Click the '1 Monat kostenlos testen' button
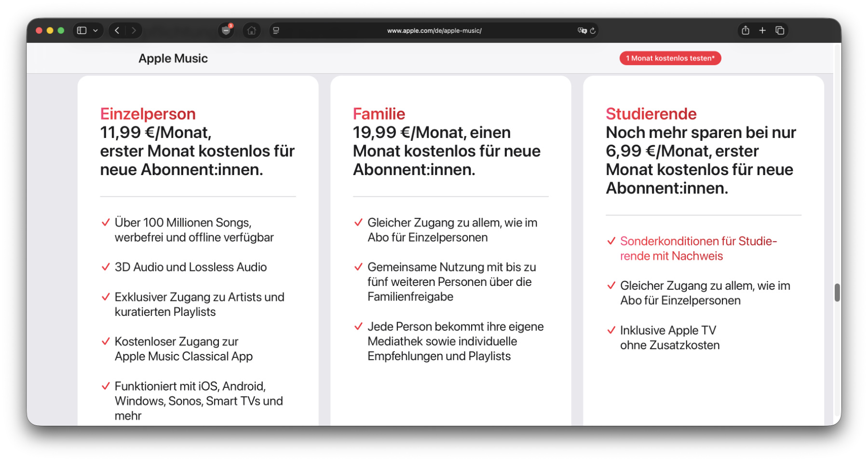Viewport: 868px width, 461px height. coord(670,58)
